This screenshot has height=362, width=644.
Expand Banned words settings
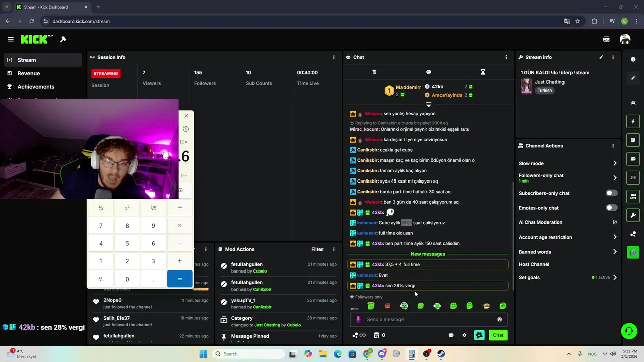point(615,252)
